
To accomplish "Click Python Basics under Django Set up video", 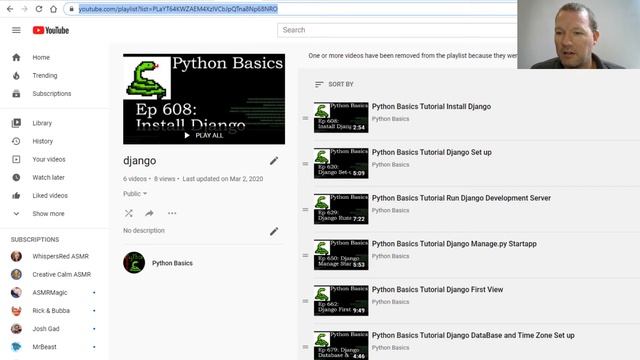I will (x=390, y=164).
